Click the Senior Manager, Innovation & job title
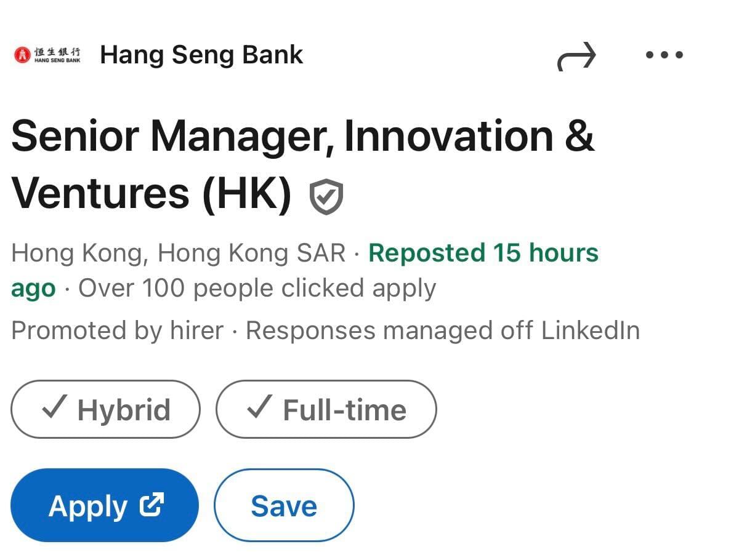 coord(303,137)
